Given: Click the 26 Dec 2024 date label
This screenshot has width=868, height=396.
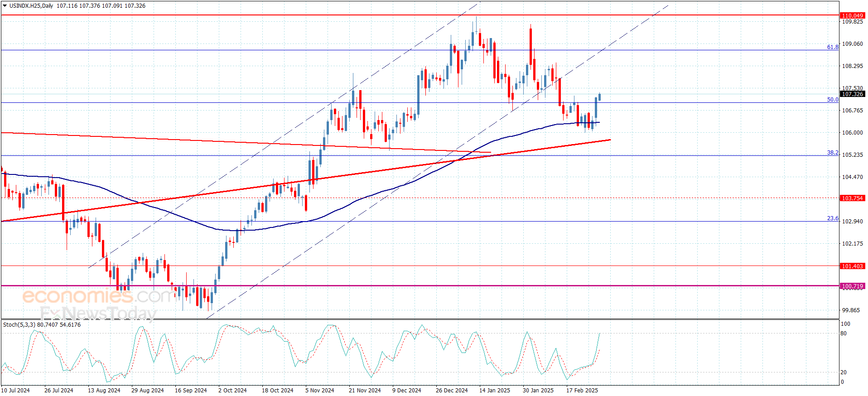Looking at the screenshot, I should [452, 390].
